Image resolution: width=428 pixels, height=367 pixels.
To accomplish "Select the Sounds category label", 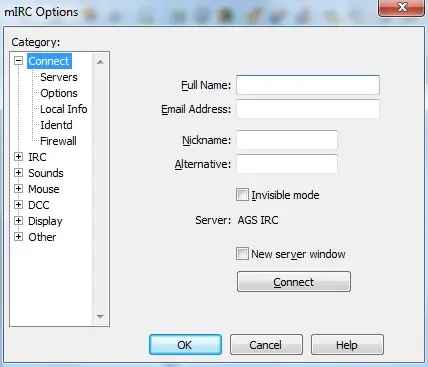I will pos(46,173).
